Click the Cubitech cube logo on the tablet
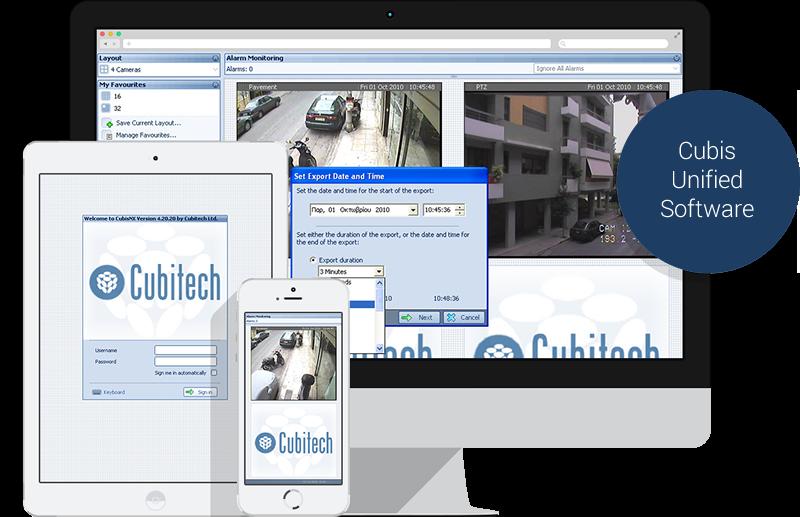The height and width of the screenshot is (517, 800). (107, 282)
